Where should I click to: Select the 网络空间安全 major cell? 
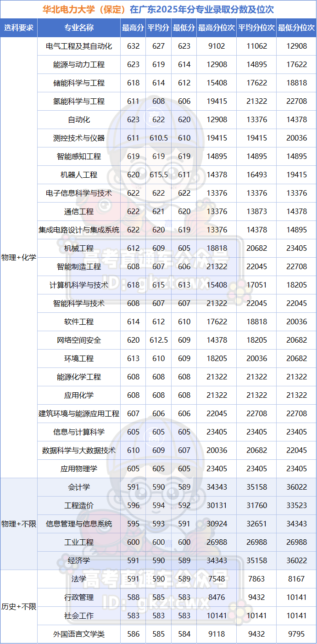point(79,340)
